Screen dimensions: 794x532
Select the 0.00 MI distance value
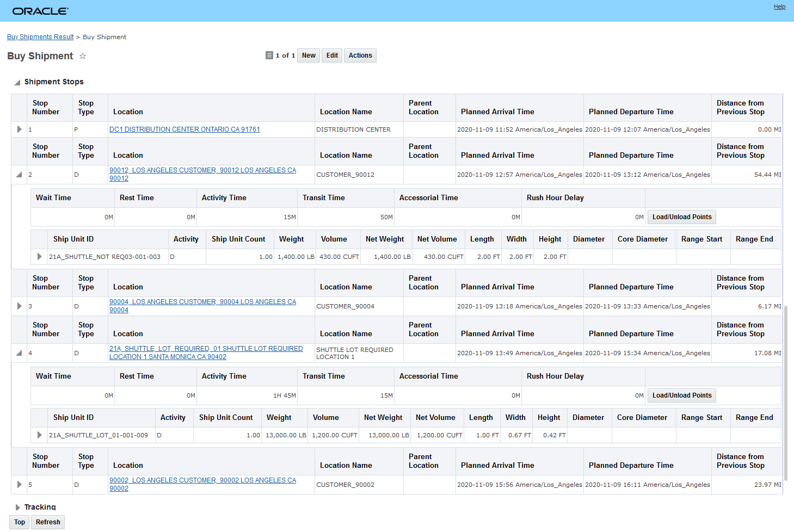click(770, 129)
